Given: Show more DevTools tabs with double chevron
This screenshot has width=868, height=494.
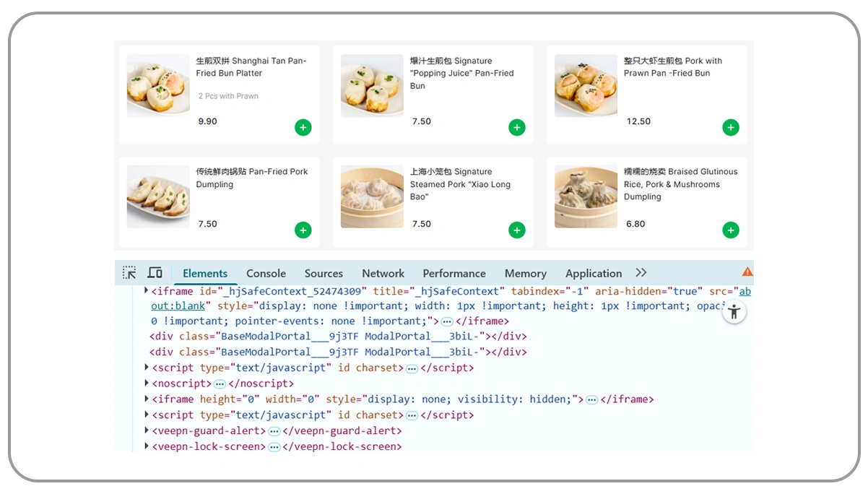Looking at the screenshot, I should (x=641, y=273).
